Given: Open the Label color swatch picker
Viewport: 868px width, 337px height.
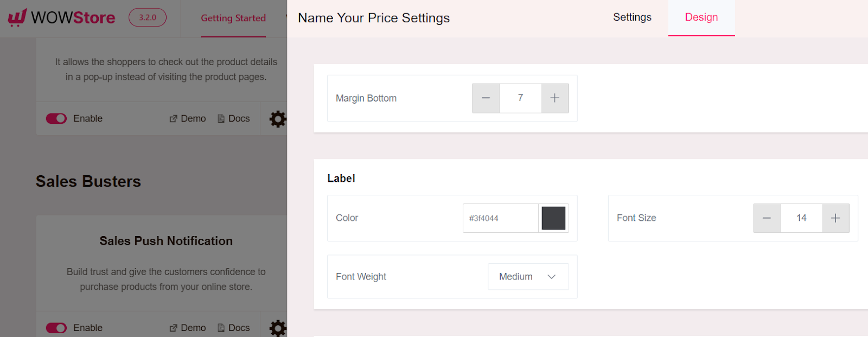Looking at the screenshot, I should (x=553, y=218).
